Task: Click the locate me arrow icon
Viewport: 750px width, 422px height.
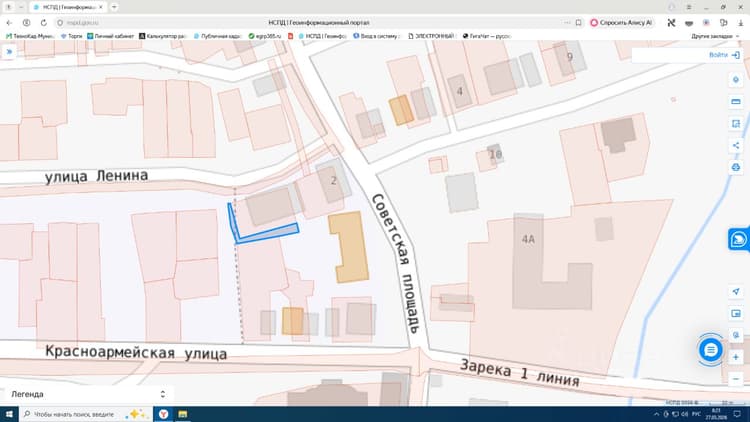Action: point(736,291)
